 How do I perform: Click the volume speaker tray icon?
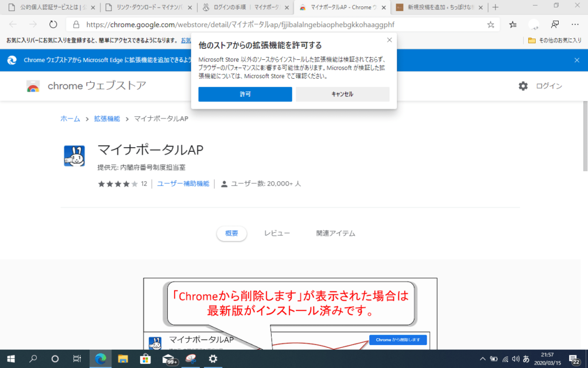click(x=516, y=359)
